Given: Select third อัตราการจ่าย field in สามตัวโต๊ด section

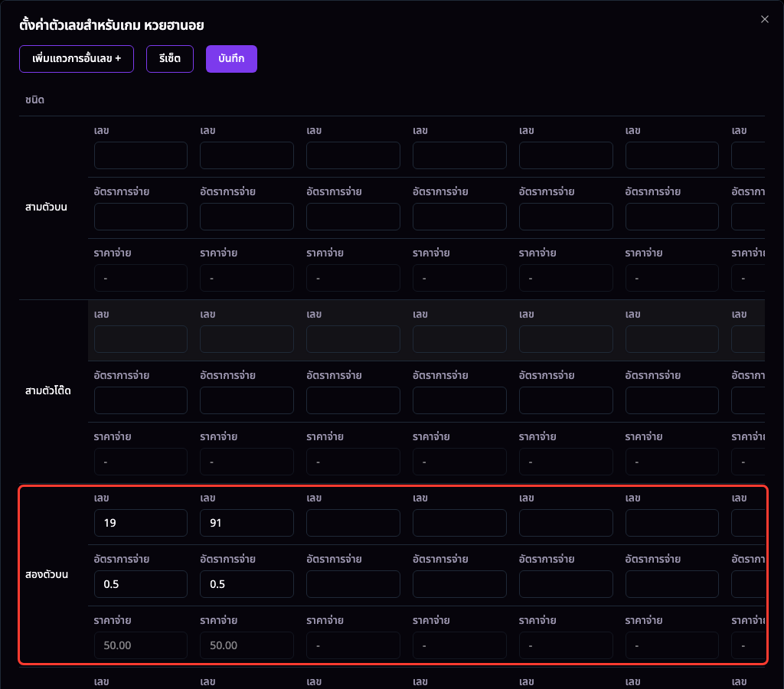Looking at the screenshot, I should pyautogui.click(x=354, y=400).
